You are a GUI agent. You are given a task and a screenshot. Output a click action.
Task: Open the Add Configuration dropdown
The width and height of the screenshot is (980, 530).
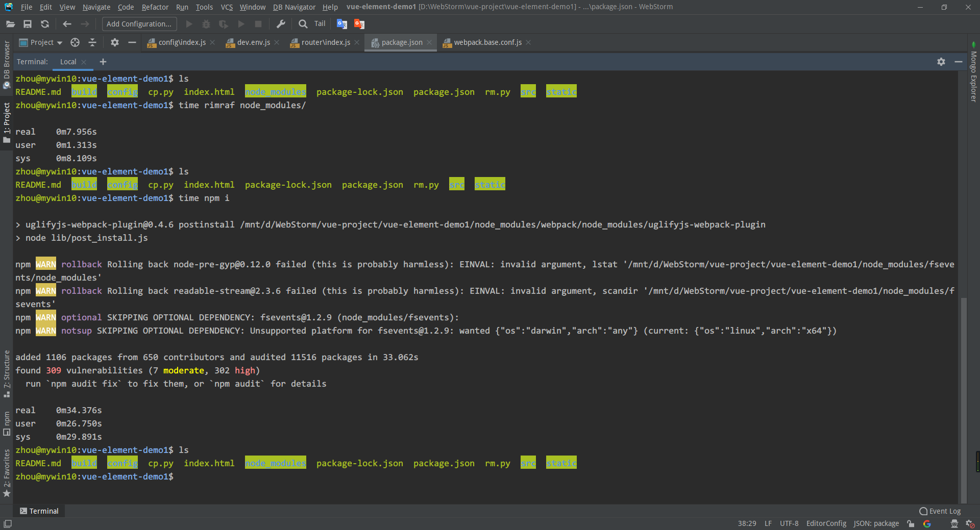point(138,23)
